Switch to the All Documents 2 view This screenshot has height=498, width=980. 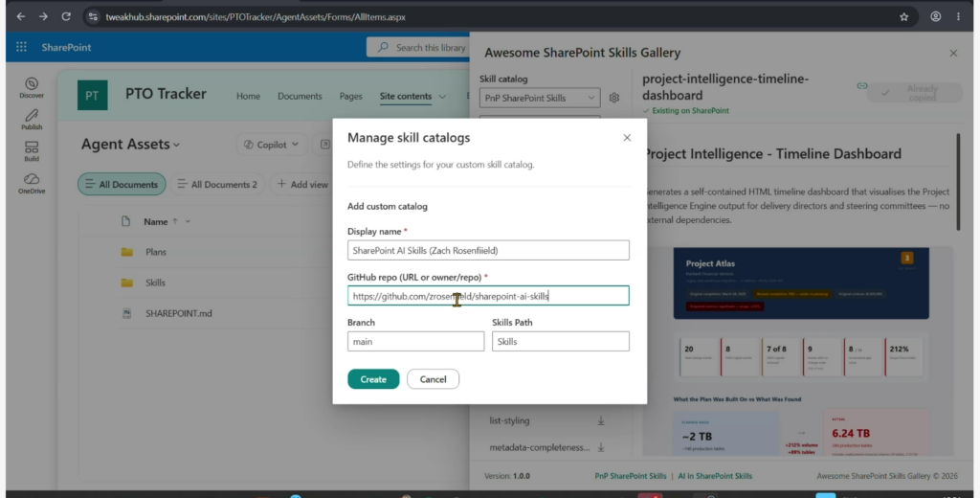[217, 184]
